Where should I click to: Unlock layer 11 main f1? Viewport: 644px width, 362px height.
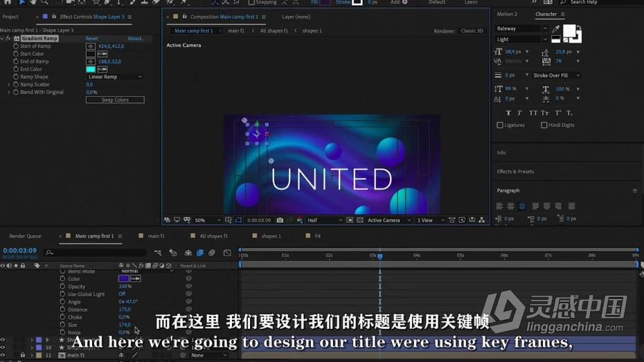pos(23,355)
